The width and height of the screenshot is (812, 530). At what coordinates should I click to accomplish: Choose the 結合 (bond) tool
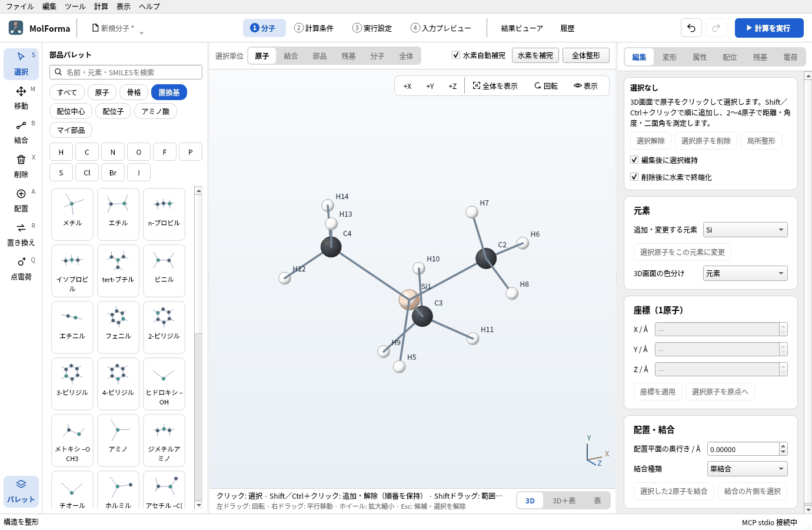(21, 132)
